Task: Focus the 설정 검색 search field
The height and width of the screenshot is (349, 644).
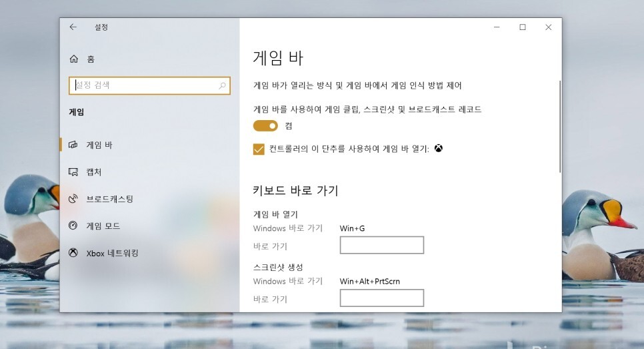Action: point(149,85)
